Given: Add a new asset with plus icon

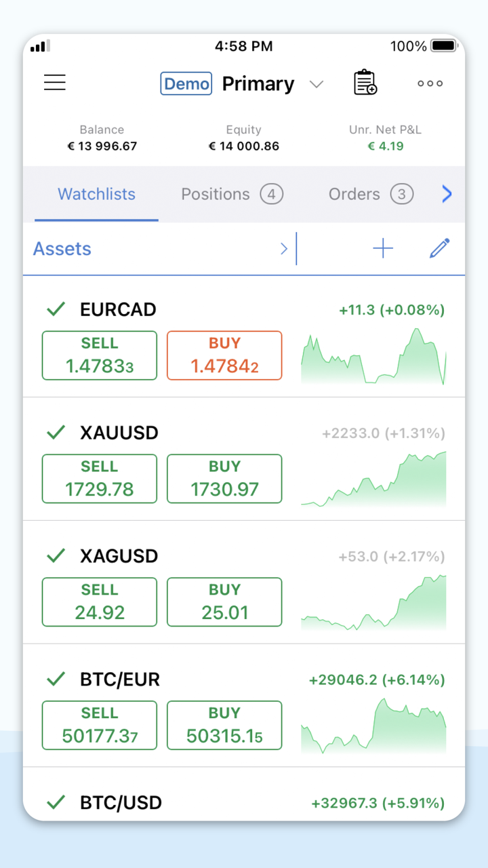Looking at the screenshot, I should (x=383, y=249).
